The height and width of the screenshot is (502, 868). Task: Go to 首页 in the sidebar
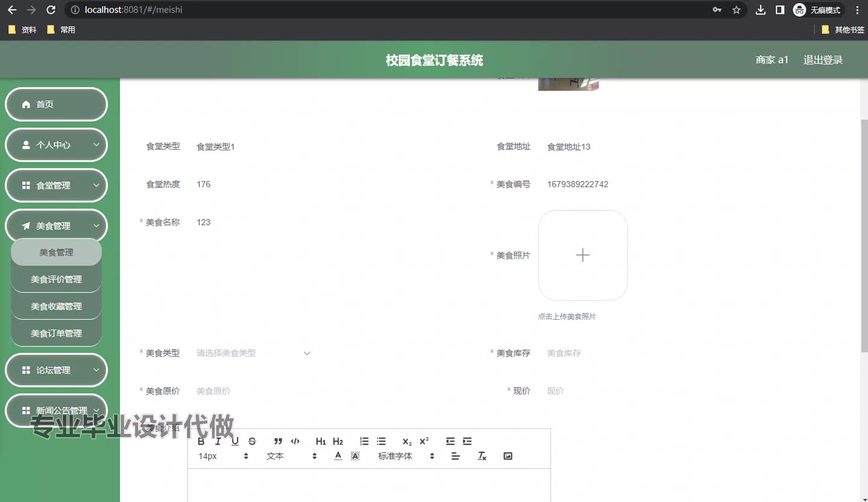pos(56,104)
